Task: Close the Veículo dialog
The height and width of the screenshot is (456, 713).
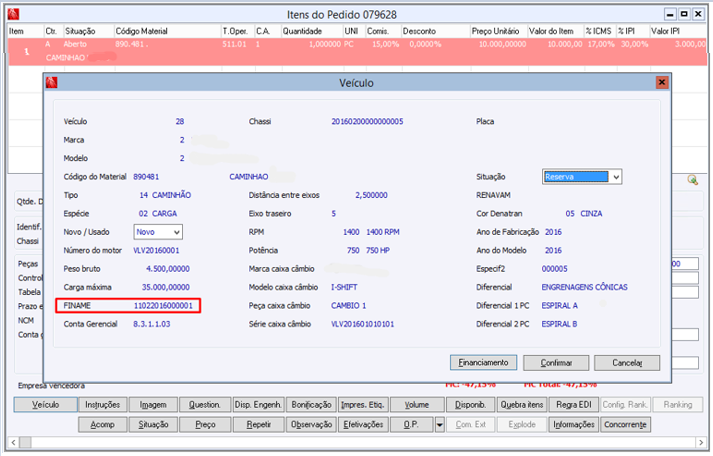Action: pyautogui.click(x=662, y=82)
